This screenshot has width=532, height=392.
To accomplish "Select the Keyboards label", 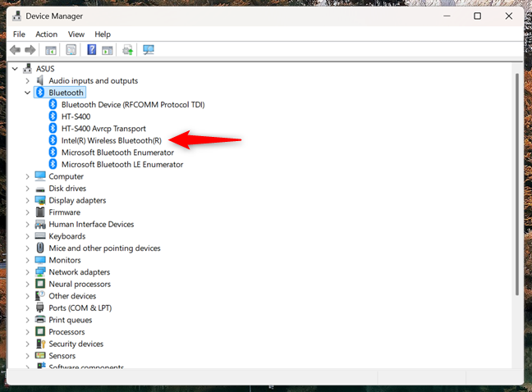I will pyautogui.click(x=67, y=236).
